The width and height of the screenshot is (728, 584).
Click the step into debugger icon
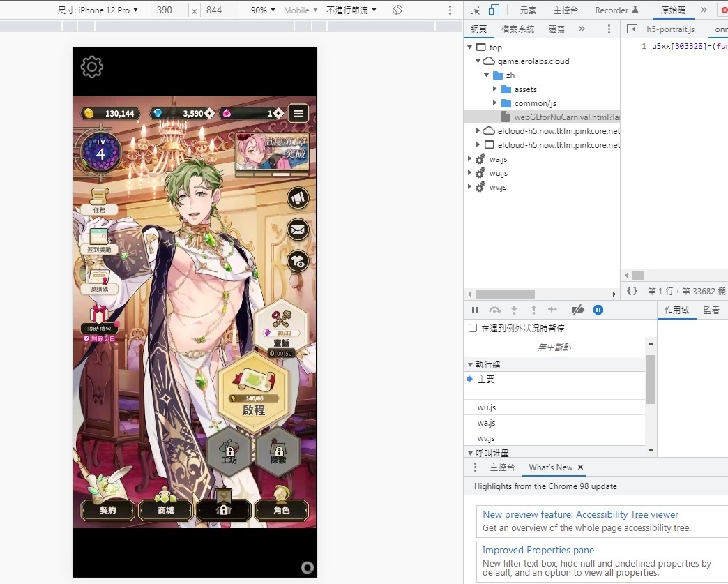[x=514, y=310]
